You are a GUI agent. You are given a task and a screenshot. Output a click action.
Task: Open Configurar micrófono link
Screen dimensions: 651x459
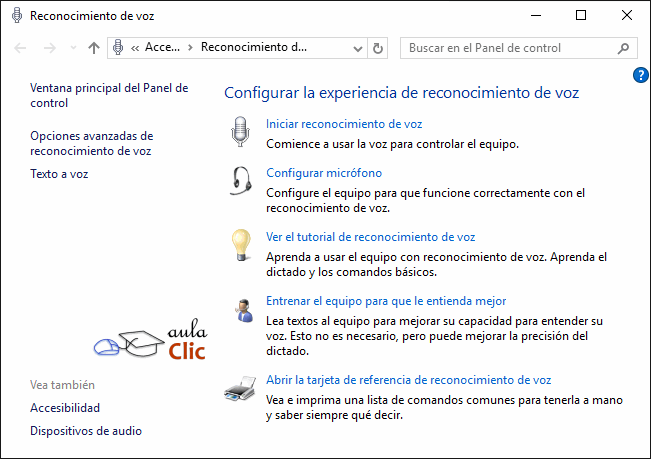pyautogui.click(x=323, y=172)
